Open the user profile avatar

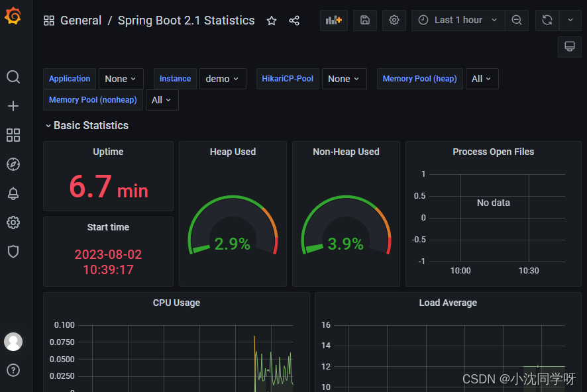click(13, 342)
